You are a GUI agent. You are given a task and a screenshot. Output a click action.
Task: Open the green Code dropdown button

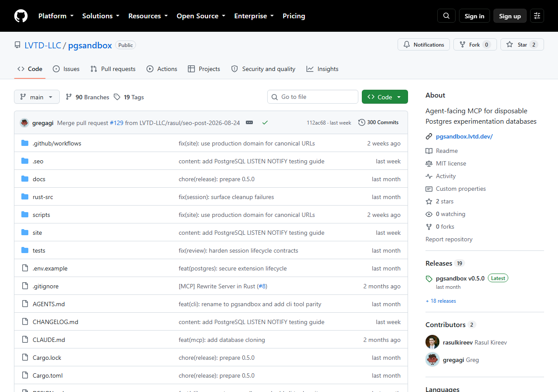(x=385, y=97)
